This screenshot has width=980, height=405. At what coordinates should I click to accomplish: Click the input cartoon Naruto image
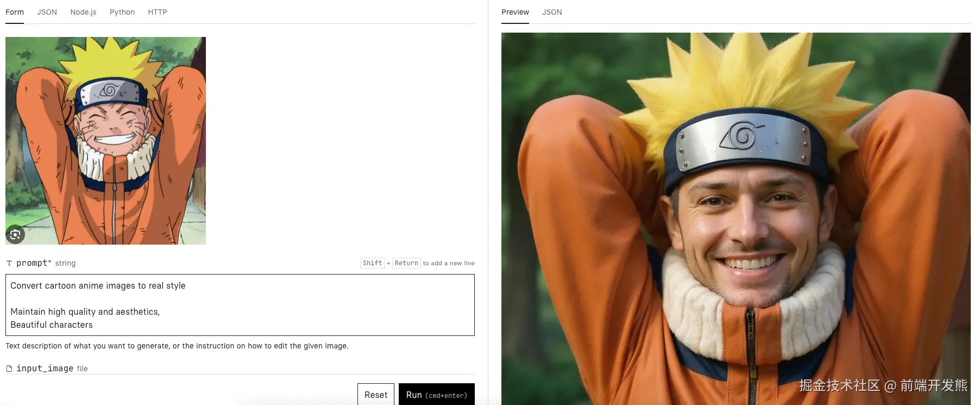click(105, 140)
